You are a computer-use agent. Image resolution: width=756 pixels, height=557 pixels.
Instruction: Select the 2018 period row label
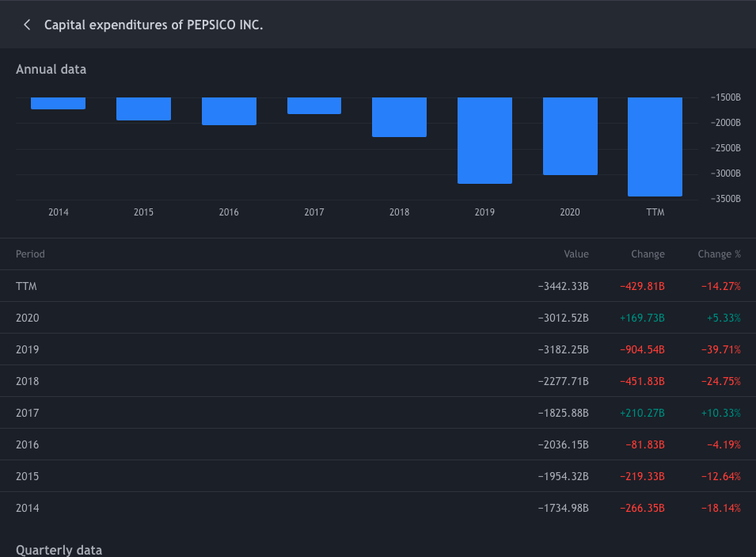[28, 381]
